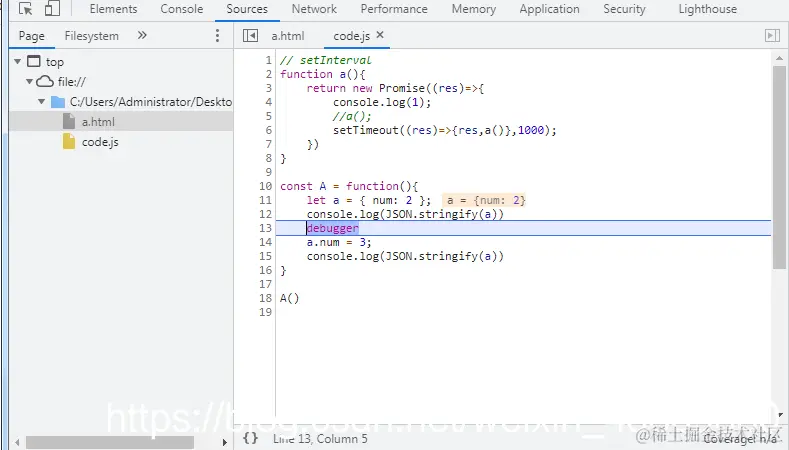Click the A() call on line 18

[289, 298]
